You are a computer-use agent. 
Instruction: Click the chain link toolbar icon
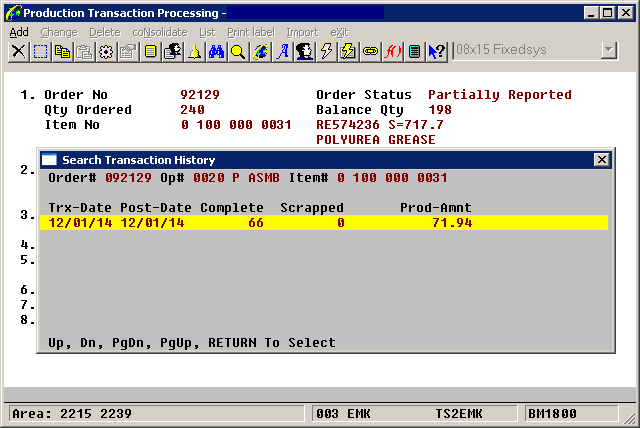(371, 51)
